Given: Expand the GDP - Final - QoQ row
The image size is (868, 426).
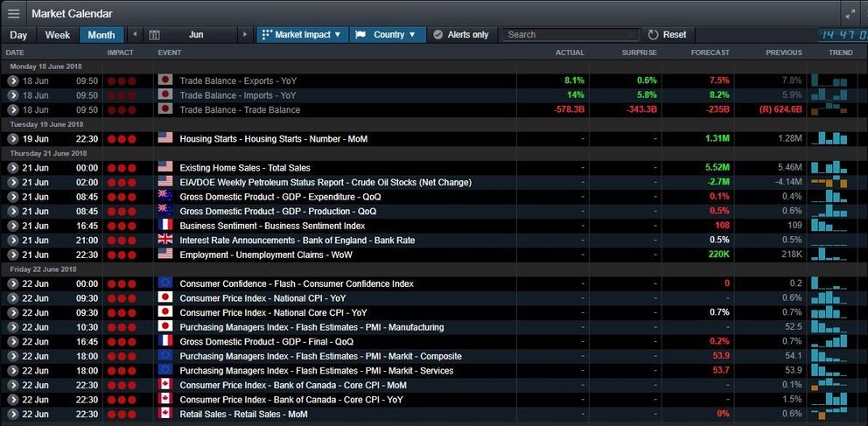Looking at the screenshot, I should point(13,342).
